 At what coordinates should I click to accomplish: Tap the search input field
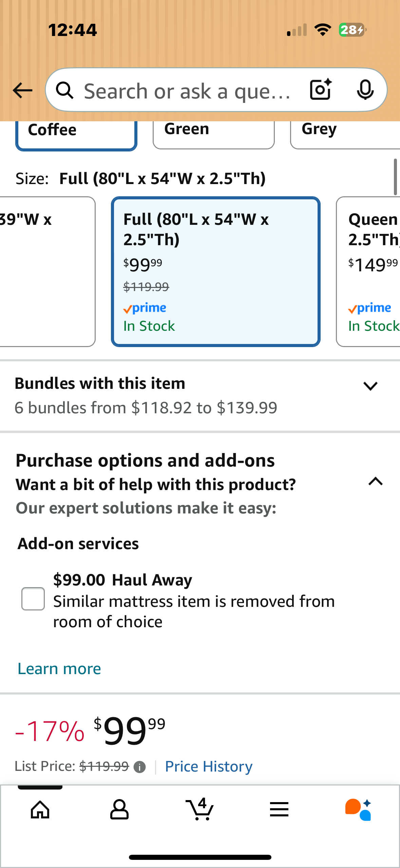click(x=187, y=90)
